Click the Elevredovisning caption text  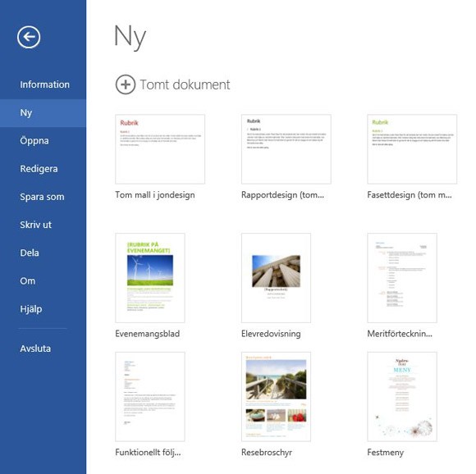(x=271, y=334)
